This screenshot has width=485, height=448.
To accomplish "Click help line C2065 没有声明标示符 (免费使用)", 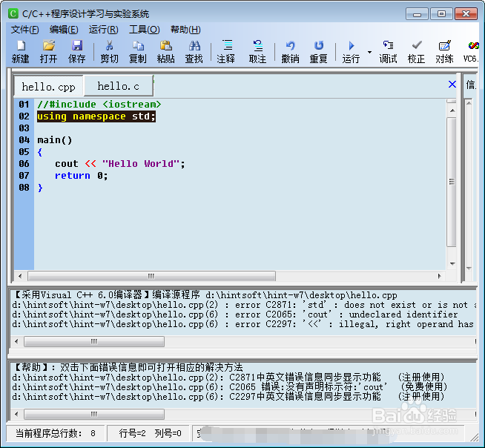I will click(230, 386).
